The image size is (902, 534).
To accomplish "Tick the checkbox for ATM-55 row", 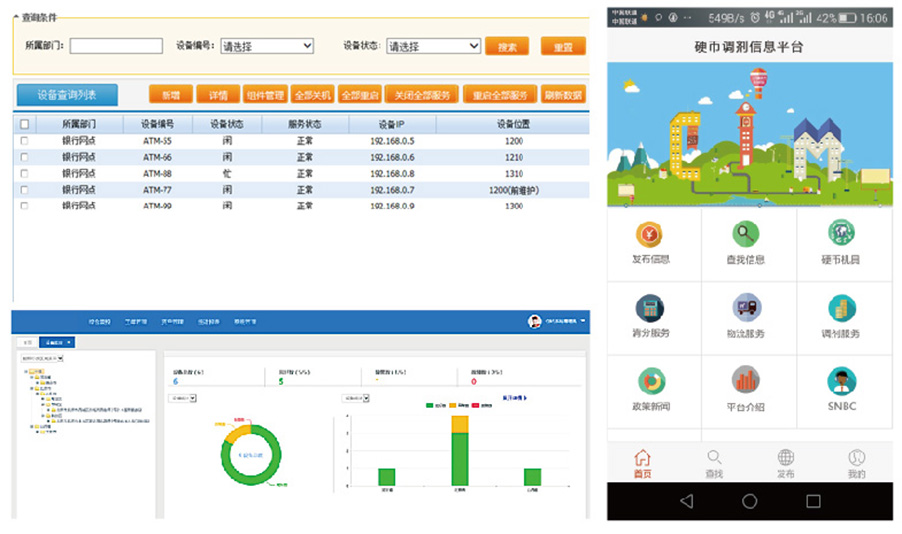I will pos(25,141).
